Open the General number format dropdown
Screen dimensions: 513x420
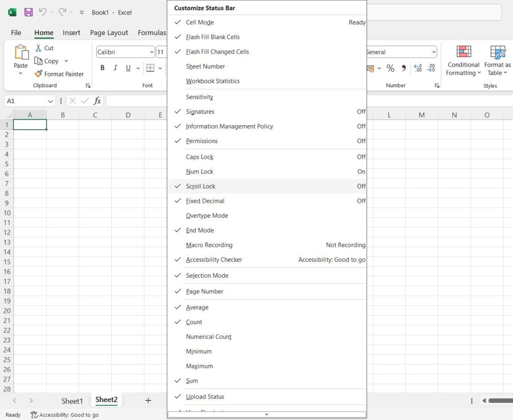pos(434,52)
